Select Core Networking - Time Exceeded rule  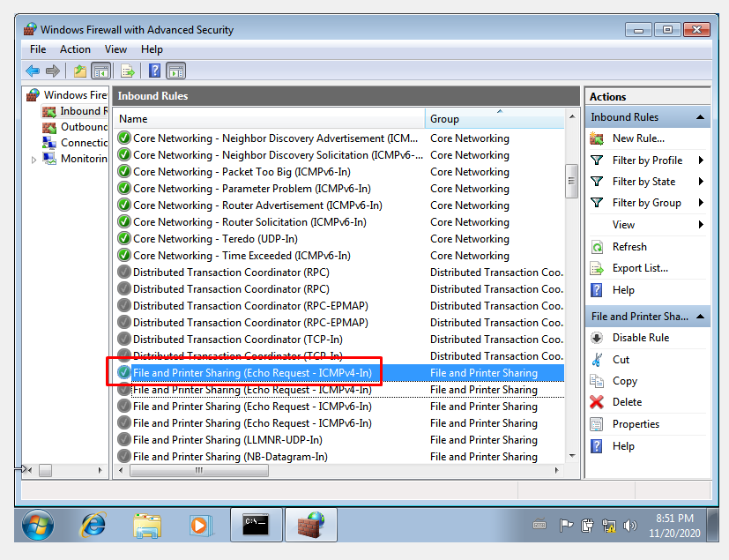tap(242, 256)
